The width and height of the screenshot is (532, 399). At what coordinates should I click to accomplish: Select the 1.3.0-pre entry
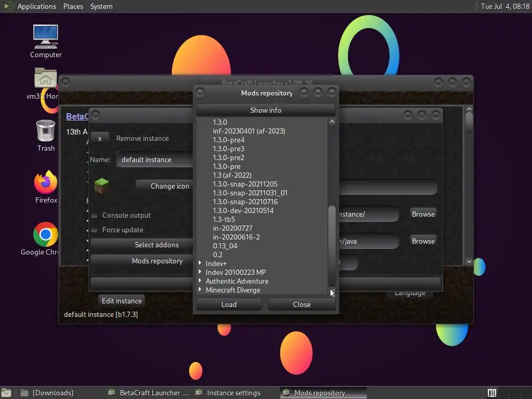point(227,166)
